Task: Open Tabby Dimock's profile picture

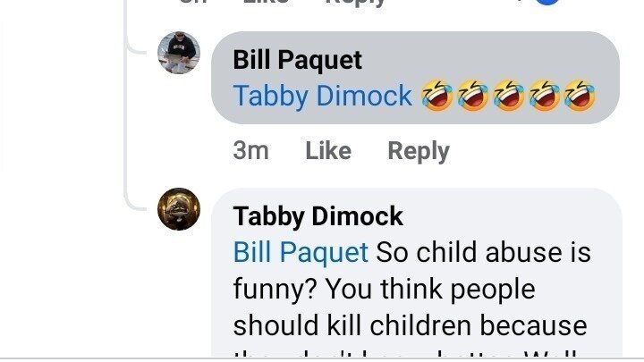Action: [179, 209]
